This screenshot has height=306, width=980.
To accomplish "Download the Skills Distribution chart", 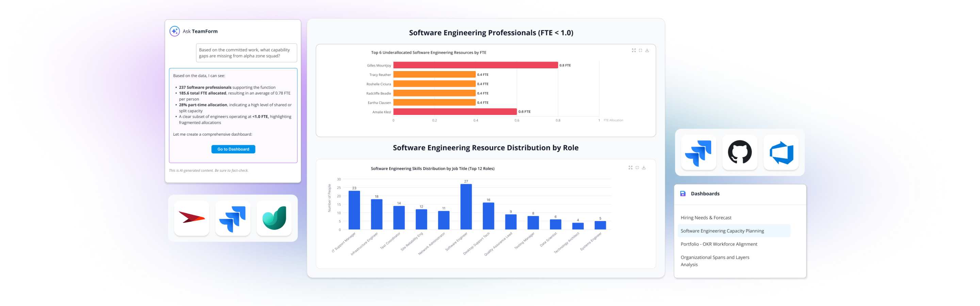I will [644, 168].
